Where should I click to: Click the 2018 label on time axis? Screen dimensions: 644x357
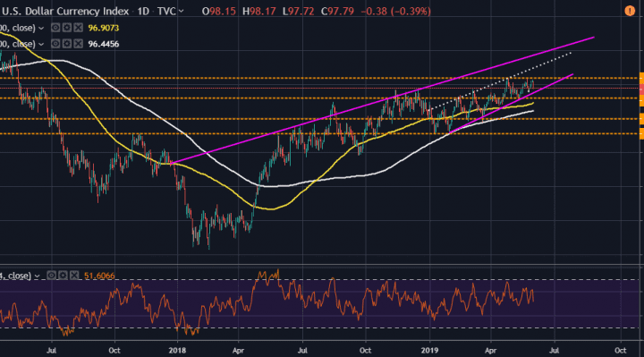click(x=177, y=351)
